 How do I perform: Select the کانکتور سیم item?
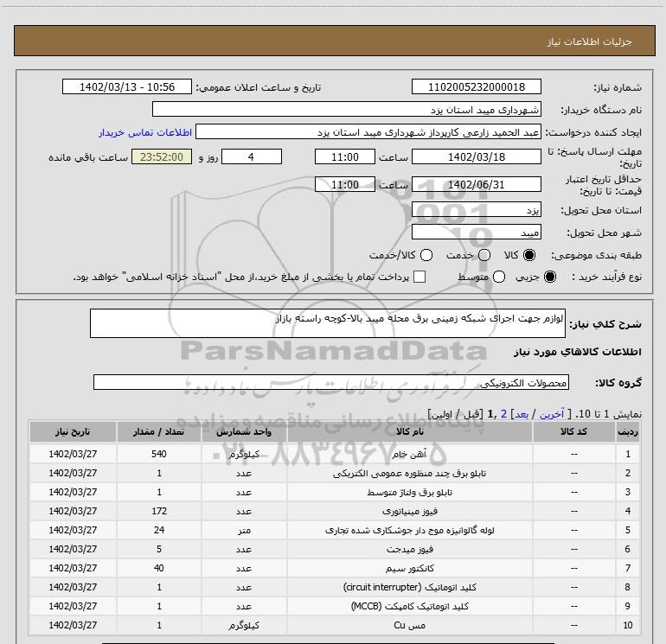point(334,568)
